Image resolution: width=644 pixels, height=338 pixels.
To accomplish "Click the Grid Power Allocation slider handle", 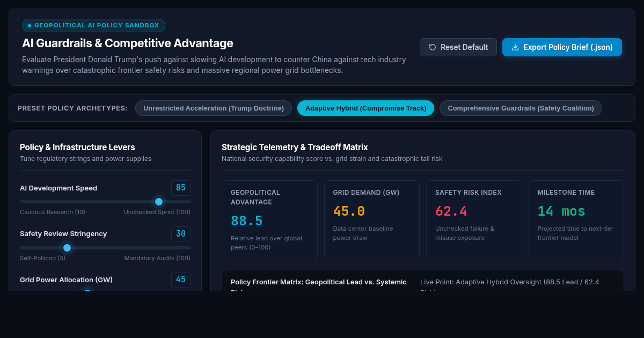I will click(x=87, y=291).
